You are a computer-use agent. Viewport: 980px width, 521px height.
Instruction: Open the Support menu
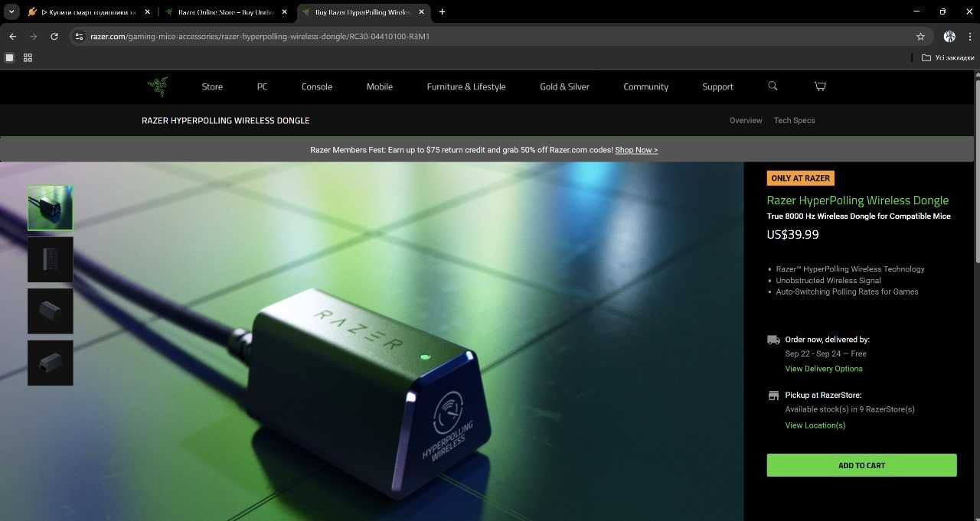click(x=718, y=86)
